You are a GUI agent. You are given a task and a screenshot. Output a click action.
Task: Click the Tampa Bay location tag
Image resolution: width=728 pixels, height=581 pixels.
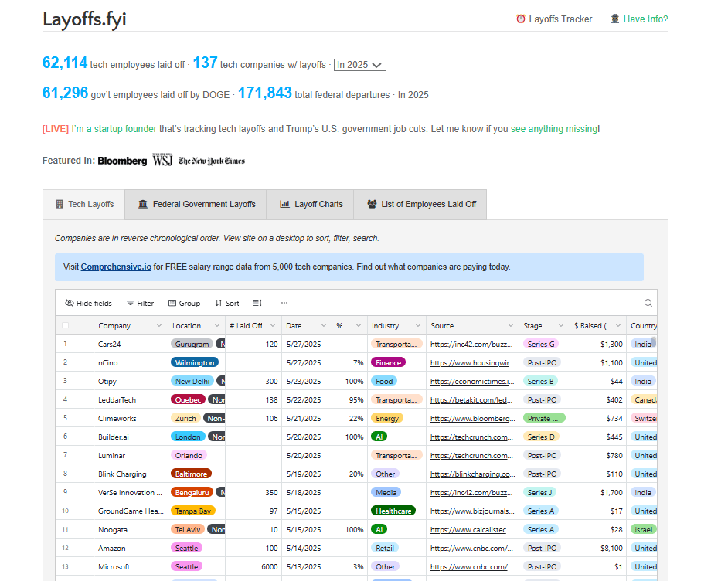pos(192,511)
